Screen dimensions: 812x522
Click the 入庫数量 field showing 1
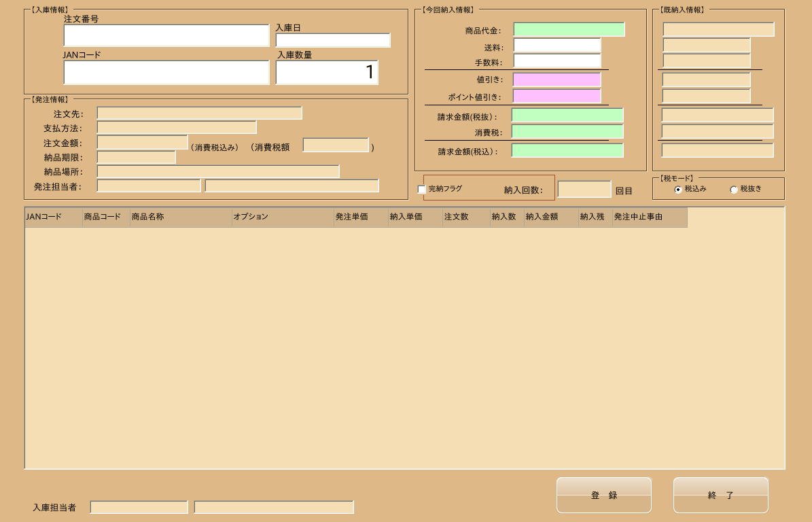pos(327,72)
